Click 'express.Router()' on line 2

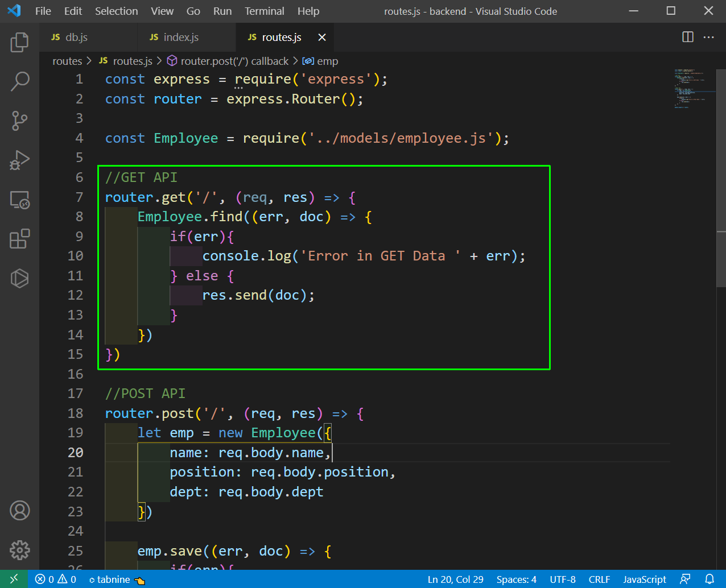[x=291, y=99]
